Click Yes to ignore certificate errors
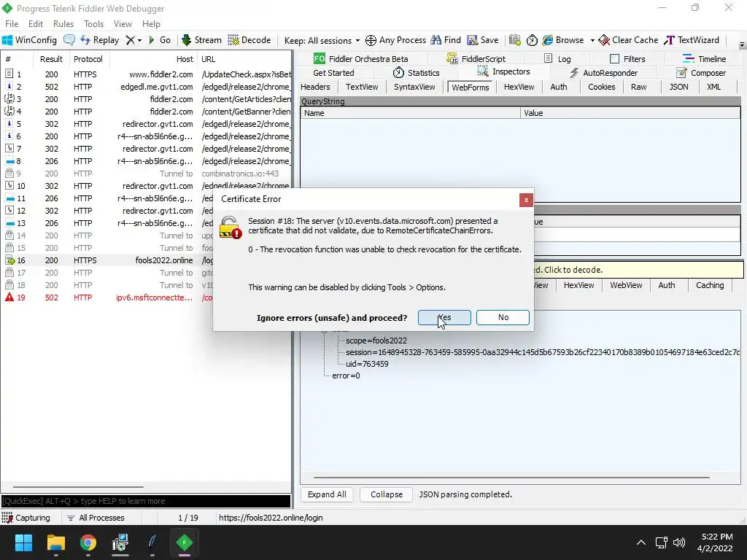The height and width of the screenshot is (560, 747). tap(444, 318)
